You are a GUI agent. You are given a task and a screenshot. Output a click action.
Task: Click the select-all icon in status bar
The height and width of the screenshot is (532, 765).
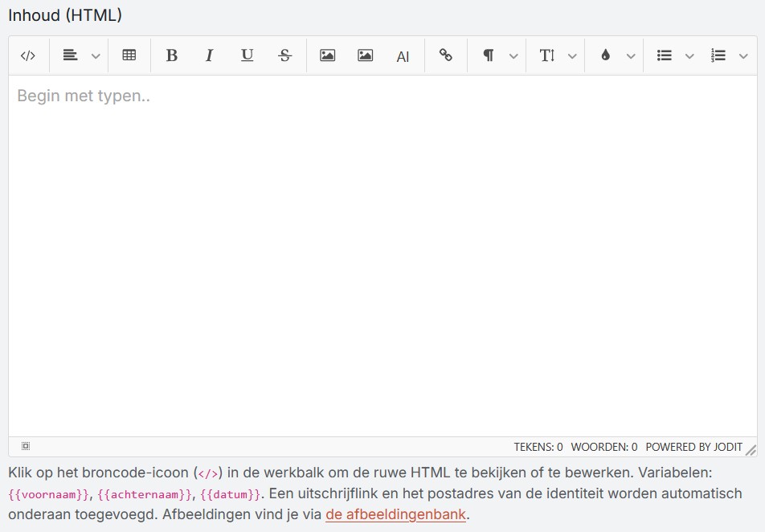[26, 446]
